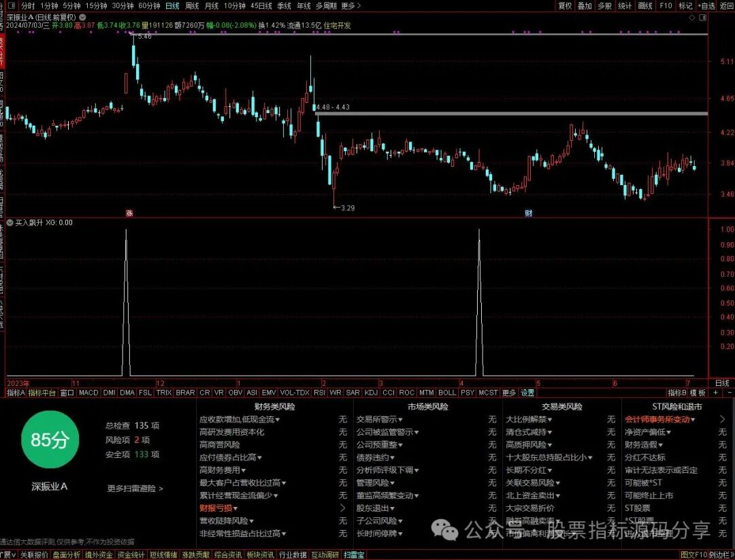Open the 行业数据 bottom tab

[293, 555]
